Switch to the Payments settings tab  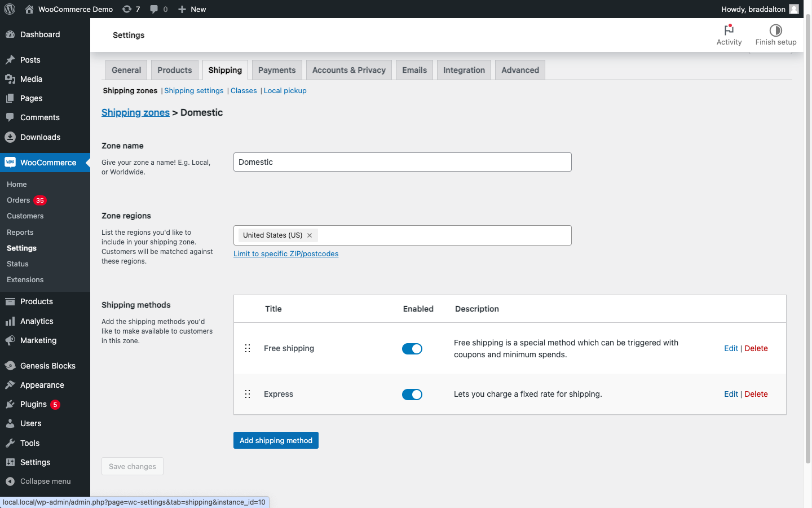point(277,70)
